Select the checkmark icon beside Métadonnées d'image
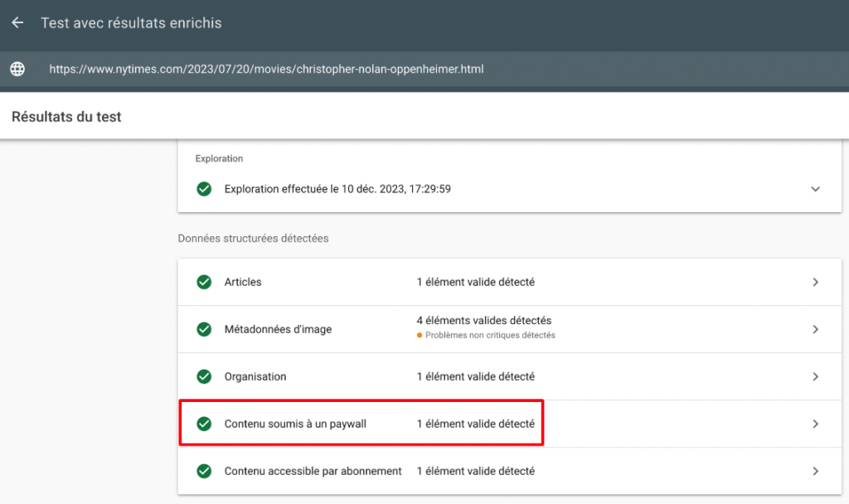 point(204,329)
